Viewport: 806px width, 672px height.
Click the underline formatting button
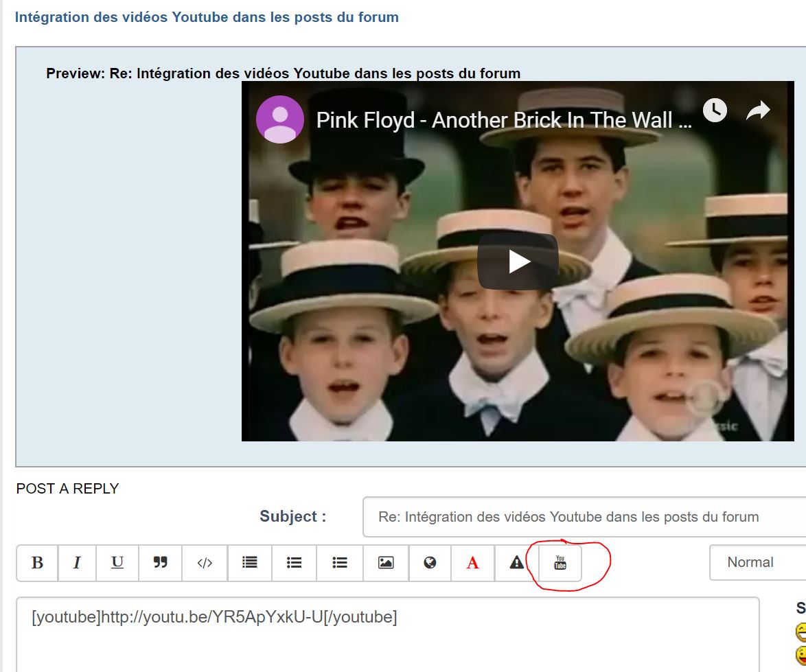[x=117, y=563]
